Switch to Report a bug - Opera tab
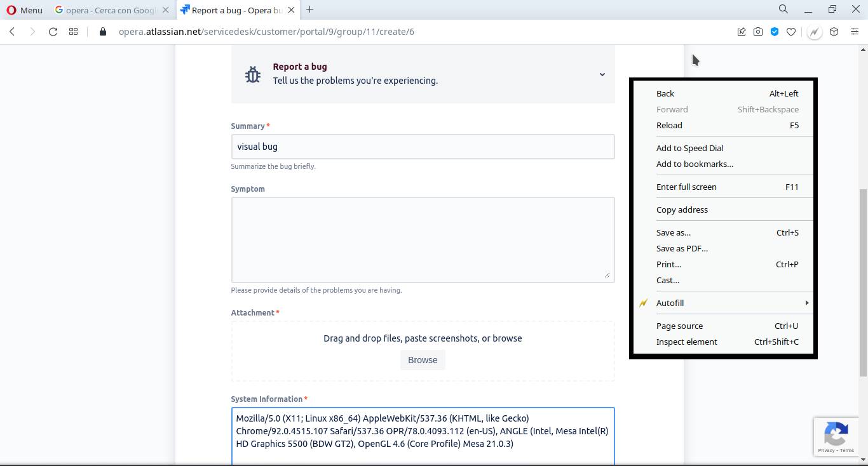Viewport: 868px width, 466px height. coord(238,10)
